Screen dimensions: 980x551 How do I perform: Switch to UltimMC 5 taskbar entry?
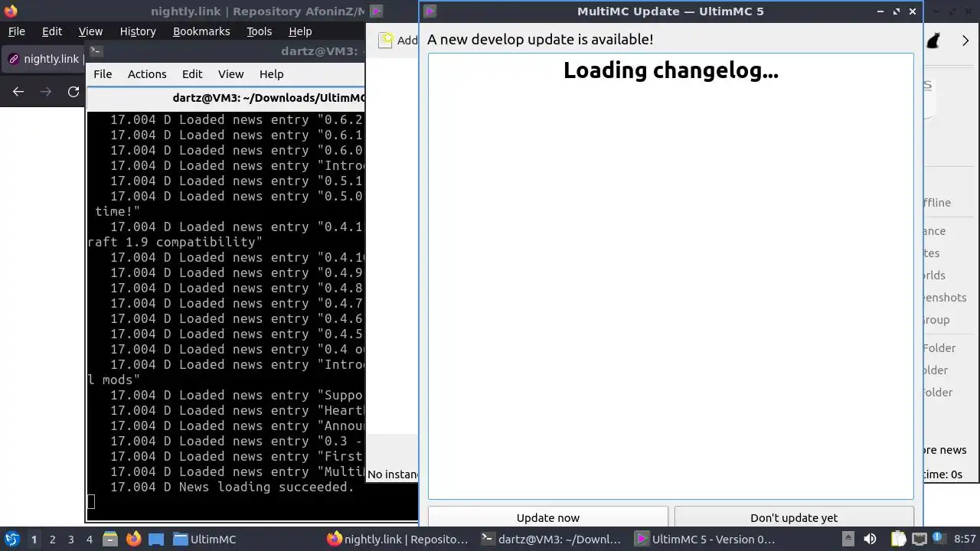coord(706,539)
